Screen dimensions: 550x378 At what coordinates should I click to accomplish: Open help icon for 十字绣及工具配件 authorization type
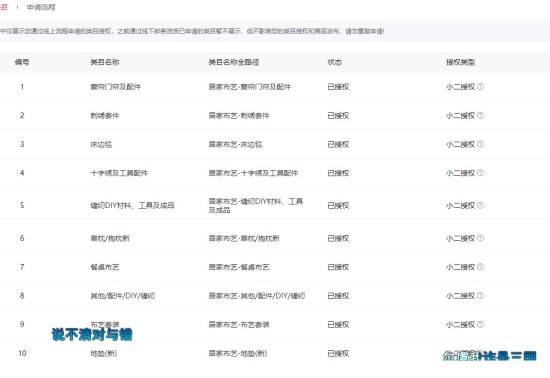coord(481,173)
